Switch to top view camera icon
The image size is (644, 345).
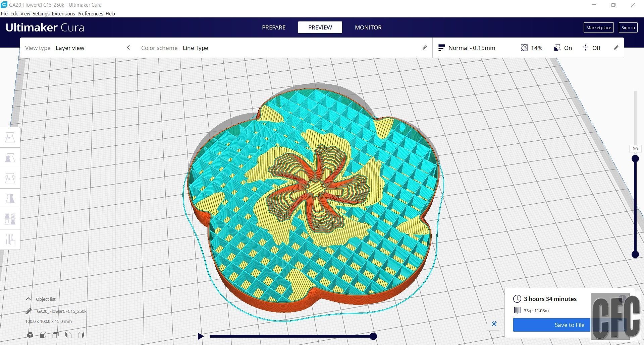(x=56, y=335)
